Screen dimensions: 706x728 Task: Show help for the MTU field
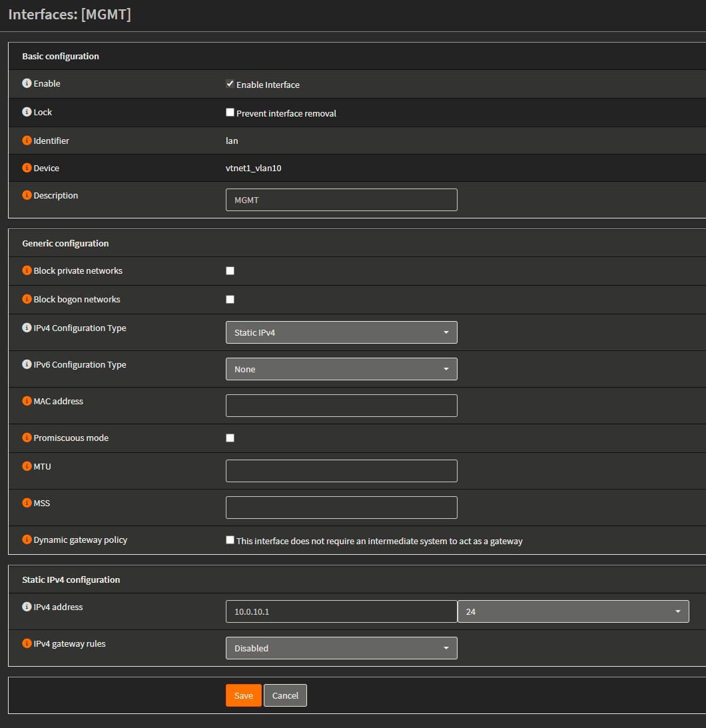pyautogui.click(x=27, y=466)
